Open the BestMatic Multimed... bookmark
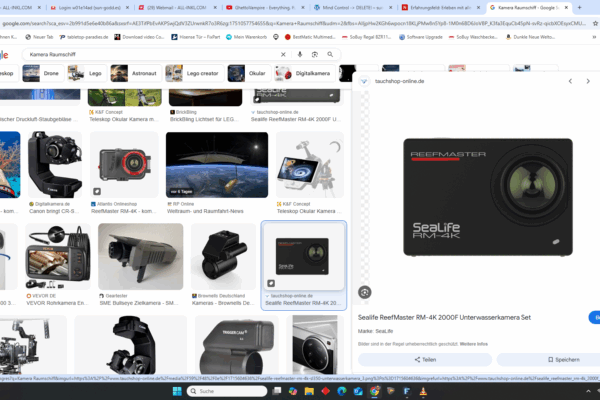 [310, 37]
